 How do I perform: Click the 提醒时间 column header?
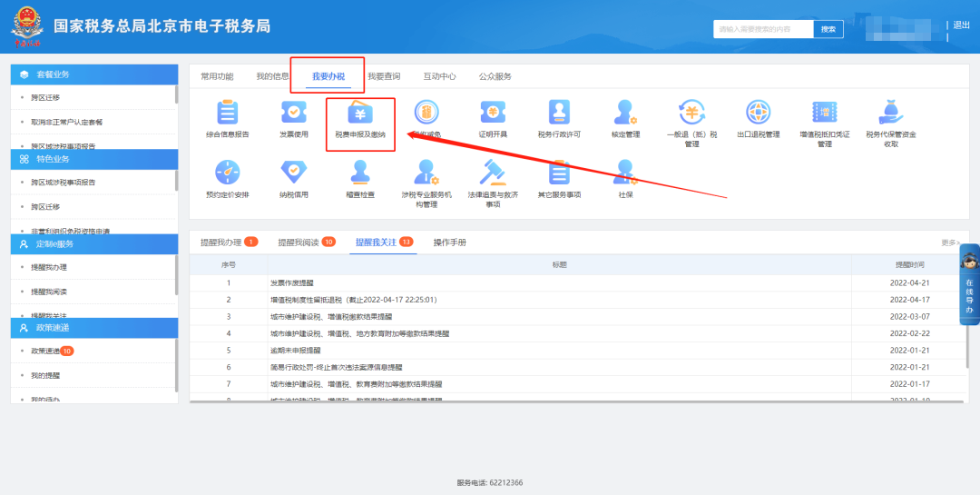coord(908,264)
